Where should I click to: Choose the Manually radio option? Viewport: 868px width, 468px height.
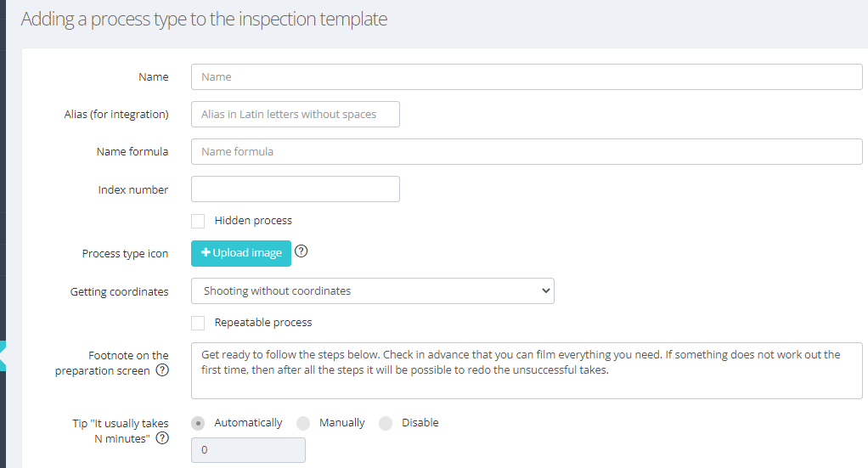[303, 423]
